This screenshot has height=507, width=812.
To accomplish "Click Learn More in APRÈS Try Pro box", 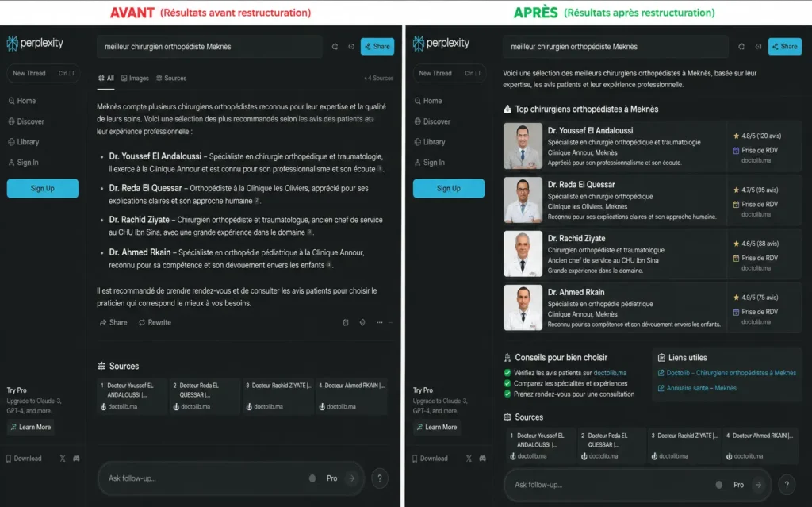I will coord(437,427).
